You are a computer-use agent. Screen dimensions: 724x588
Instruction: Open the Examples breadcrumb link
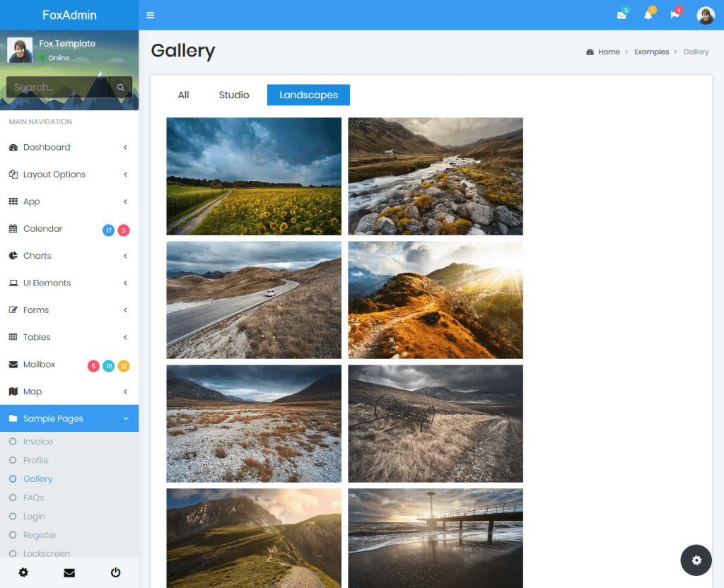pyautogui.click(x=651, y=52)
